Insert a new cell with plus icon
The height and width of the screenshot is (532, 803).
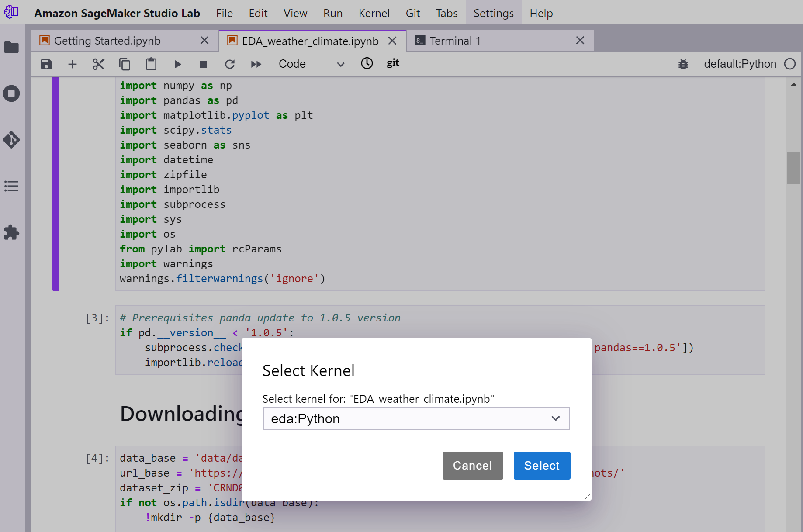click(x=73, y=64)
